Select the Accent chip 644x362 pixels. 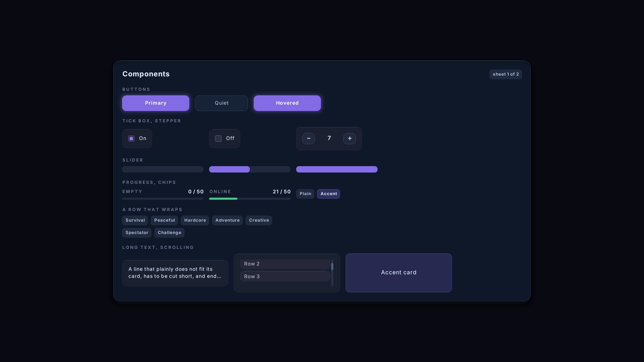[x=329, y=194]
